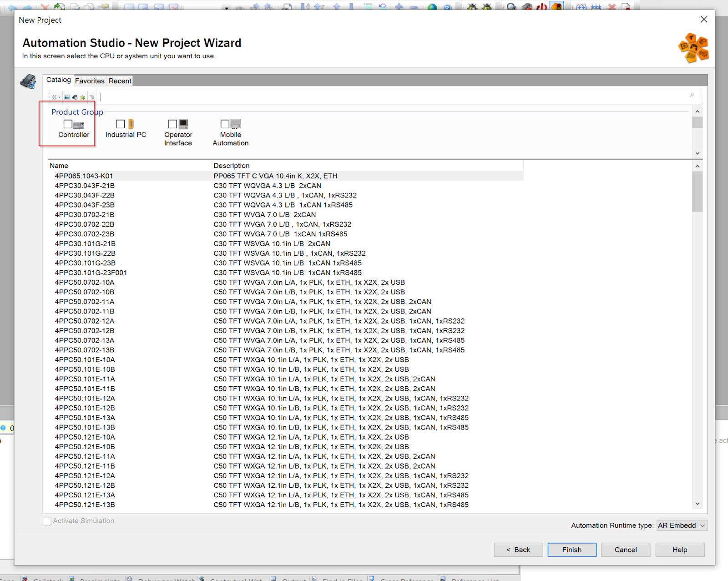Go back with the Back button

pos(518,550)
